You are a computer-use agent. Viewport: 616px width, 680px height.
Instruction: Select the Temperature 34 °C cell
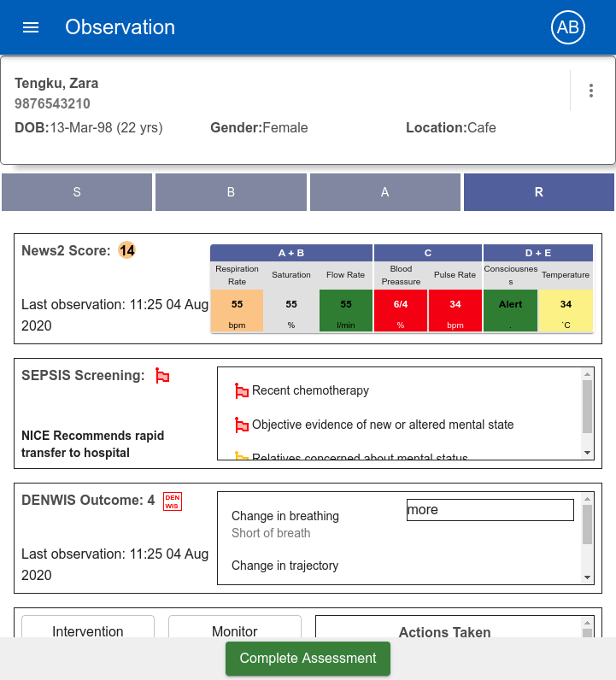coord(566,310)
